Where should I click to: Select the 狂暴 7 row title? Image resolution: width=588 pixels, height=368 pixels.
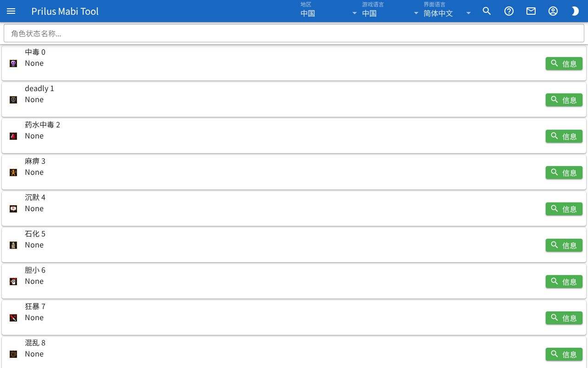coord(35,306)
